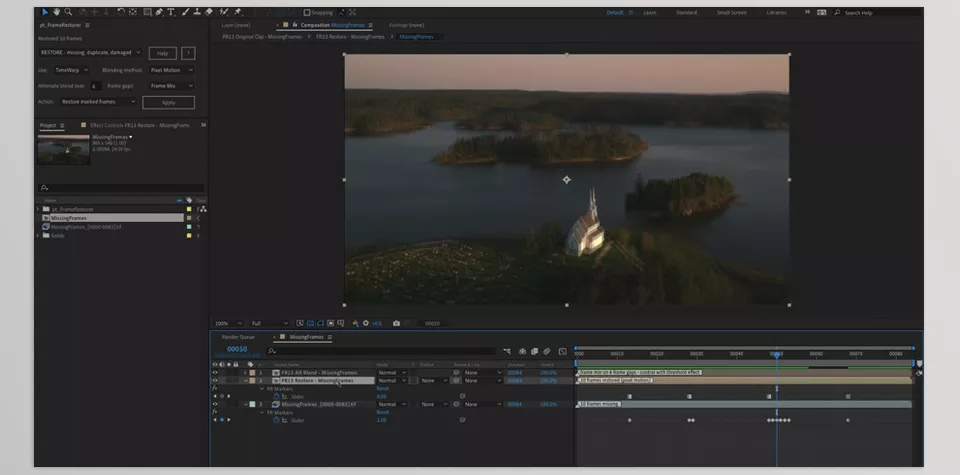The height and width of the screenshot is (475, 960).
Task: Switch to the Libraries workspace
Action: tap(776, 12)
